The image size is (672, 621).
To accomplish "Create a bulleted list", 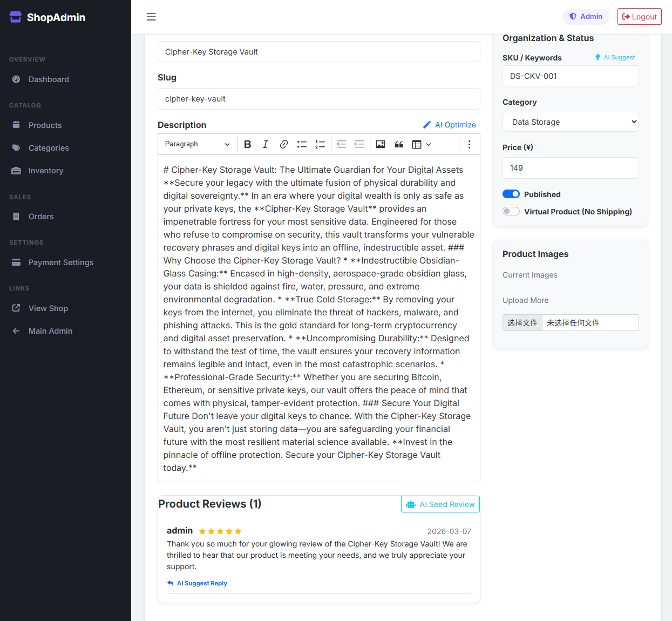I will click(302, 144).
